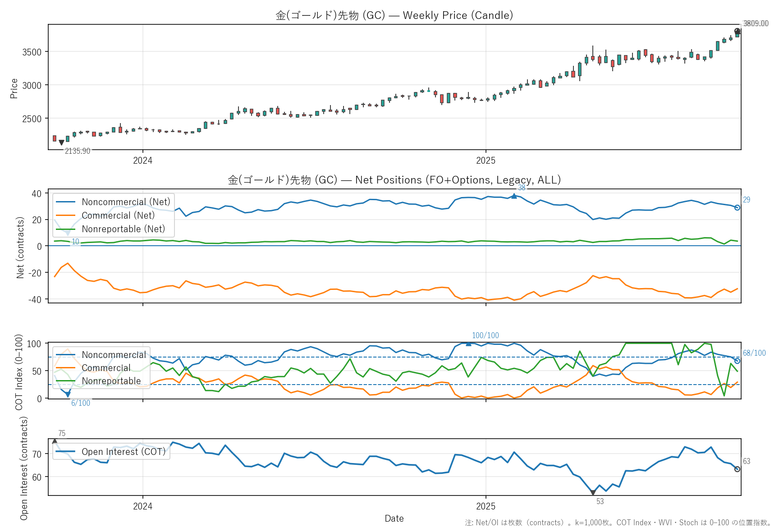Click the COT Index end circle near 68/100
779x532 pixels.
tap(737, 361)
